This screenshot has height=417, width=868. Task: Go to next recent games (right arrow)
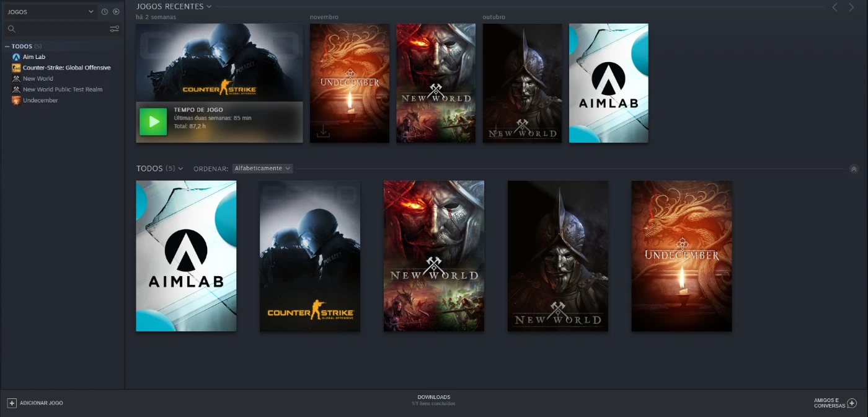(x=851, y=7)
